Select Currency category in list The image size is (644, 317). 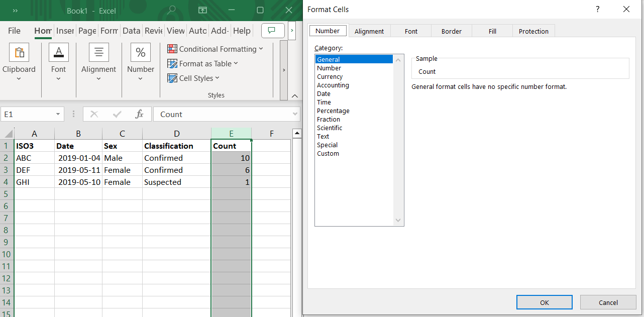coord(354,76)
